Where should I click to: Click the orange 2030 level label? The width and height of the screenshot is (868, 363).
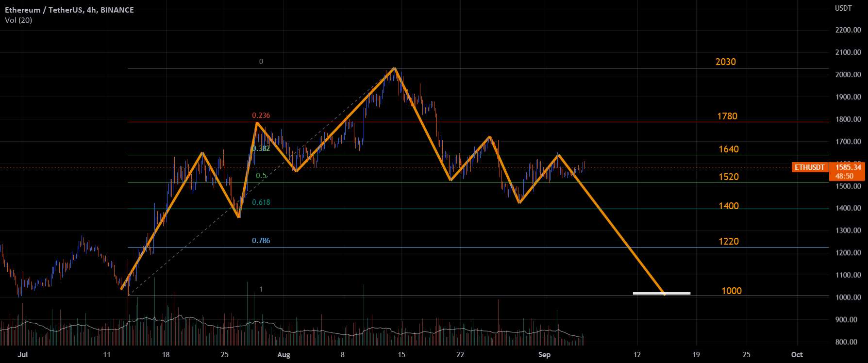coord(726,62)
